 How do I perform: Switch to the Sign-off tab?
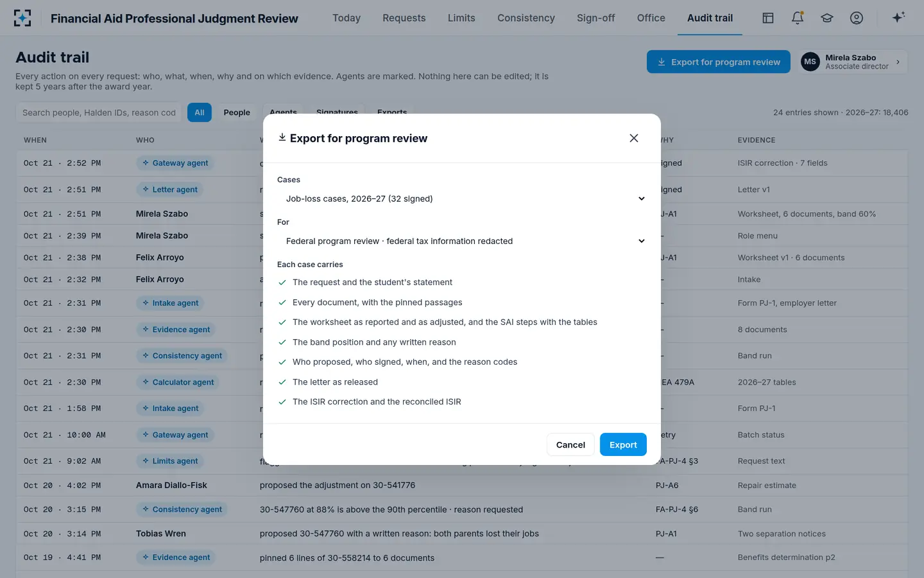tap(595, 18)
